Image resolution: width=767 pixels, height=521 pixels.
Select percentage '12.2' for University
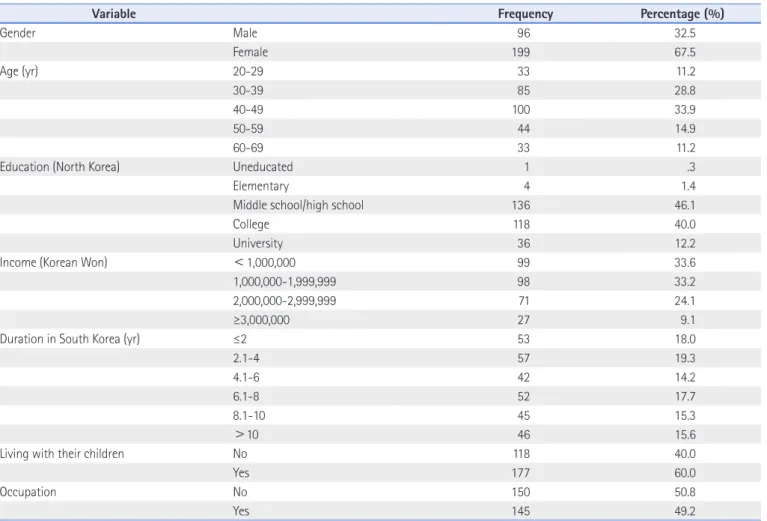(685, 243)
